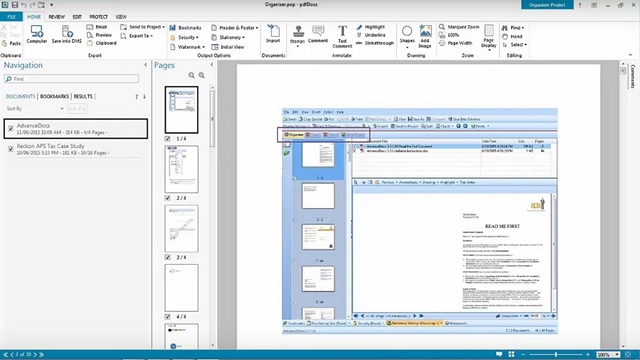Uncheck the AdvanceDocs document checkbox
This screenshot has height=360, width=640.
[x=11, y=129]
